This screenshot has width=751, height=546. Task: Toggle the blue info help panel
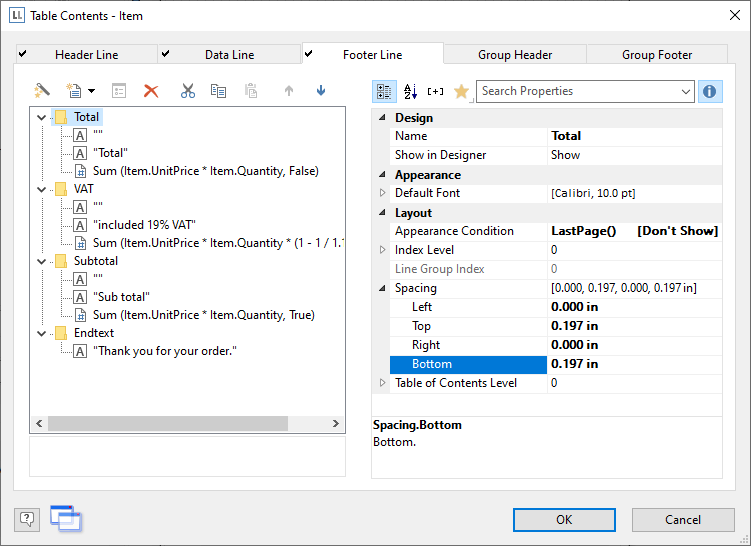tap(710, 92)
